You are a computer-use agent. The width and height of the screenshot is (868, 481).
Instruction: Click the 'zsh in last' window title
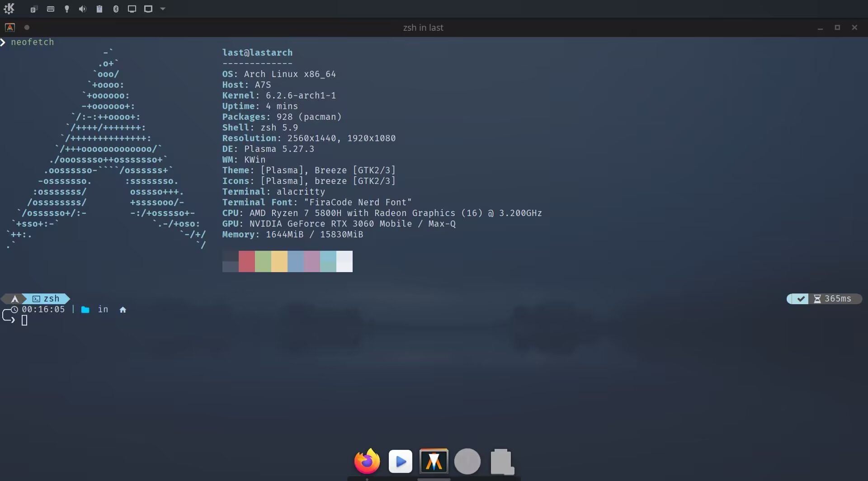(x=423, y=28)
